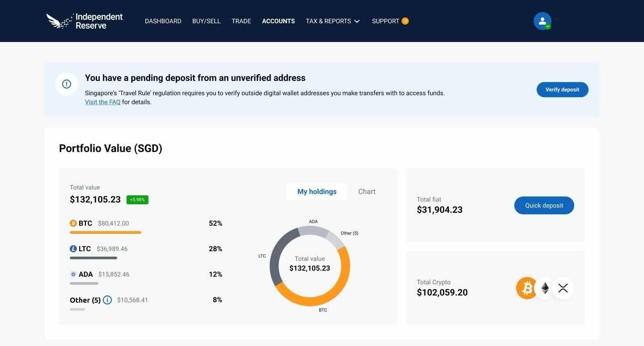Click the info icon beside Other (5)
The image size is (644, 346).
[107, 300]
